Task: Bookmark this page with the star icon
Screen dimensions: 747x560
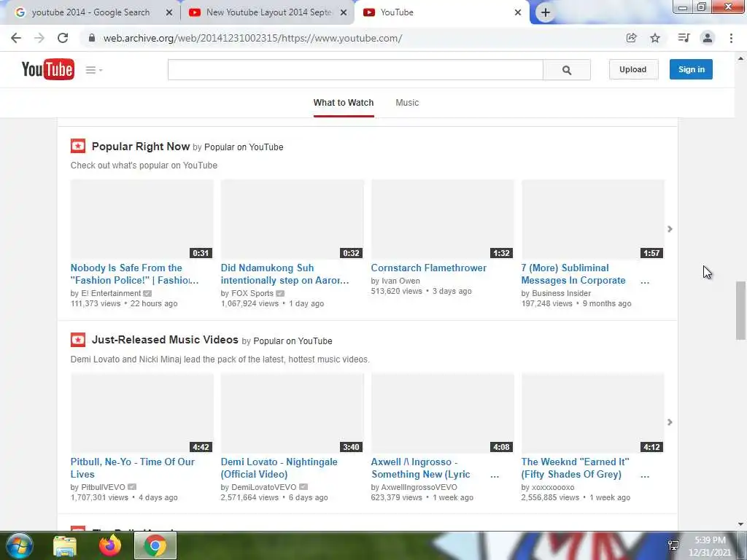Action: pyautogui.click(x=655, y=38)
